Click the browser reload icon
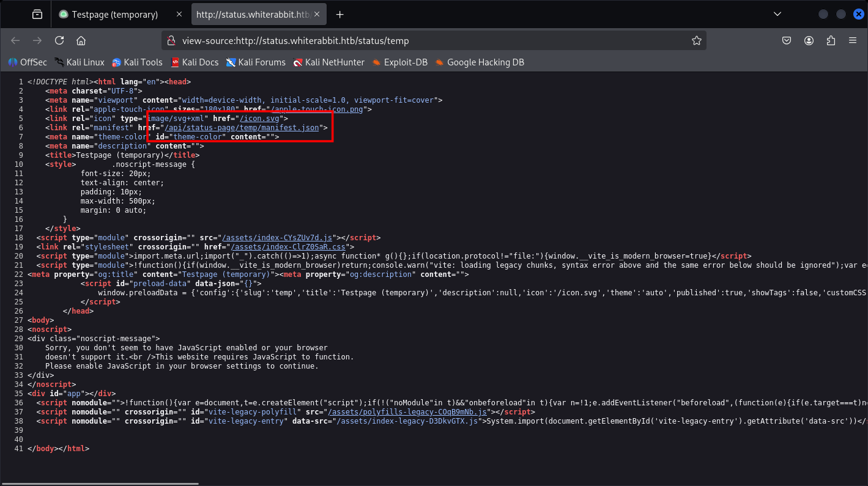Viewport: 868px width, 486px height. [x=59, y=40]
